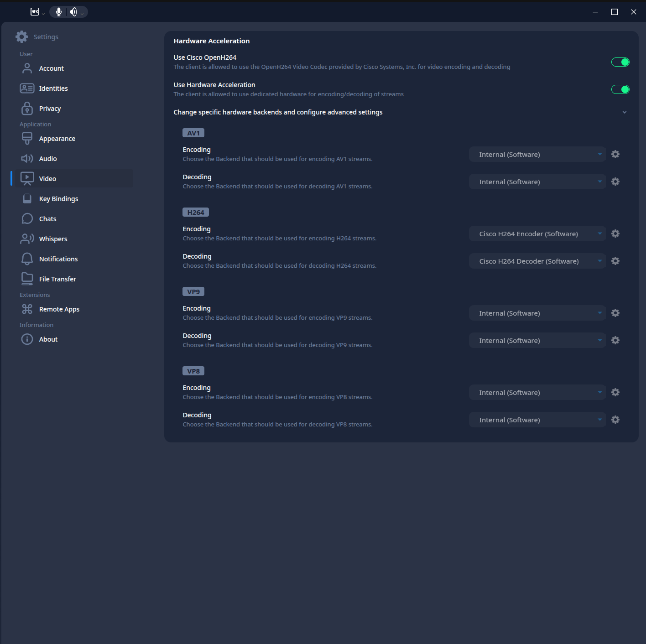Open AV1 Decoding backend dropdown
This screenshot has height=644, width=646.
537,182
